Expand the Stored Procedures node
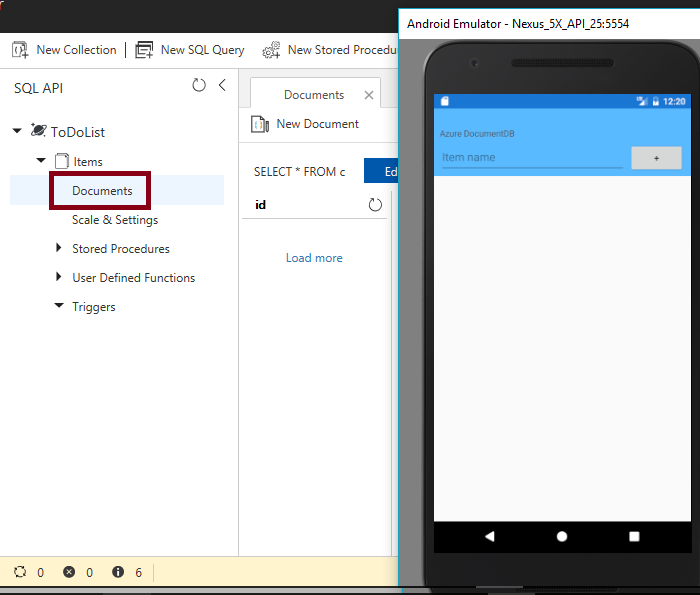The width and height of the screenshot is (700, 595). (x=58, y=247)
